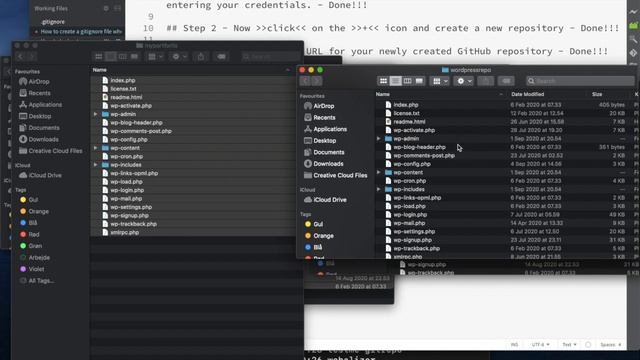Switch wordpressrepo window to icon view
The image size is (640, 360).
pyautogui.click(x=383, y=81)
